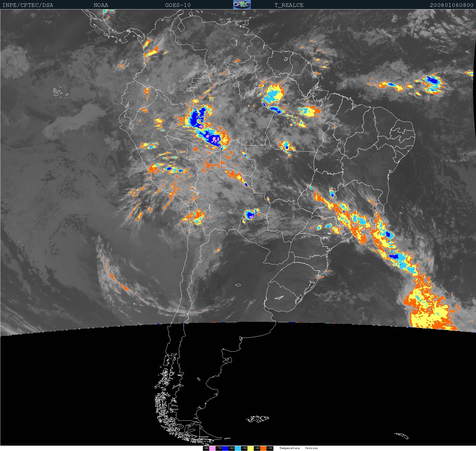Click the INPE/CPTEC/DSA header text
The height and width of the screenshot is (451, 476).
point(28,5)
